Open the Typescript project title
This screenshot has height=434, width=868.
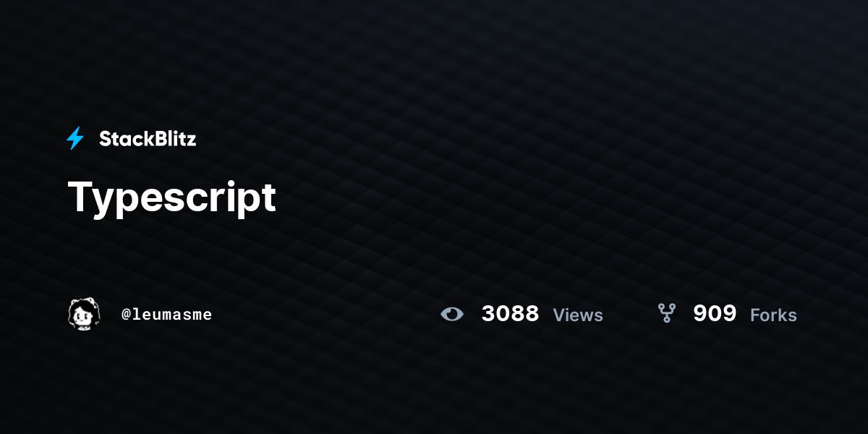172,197
